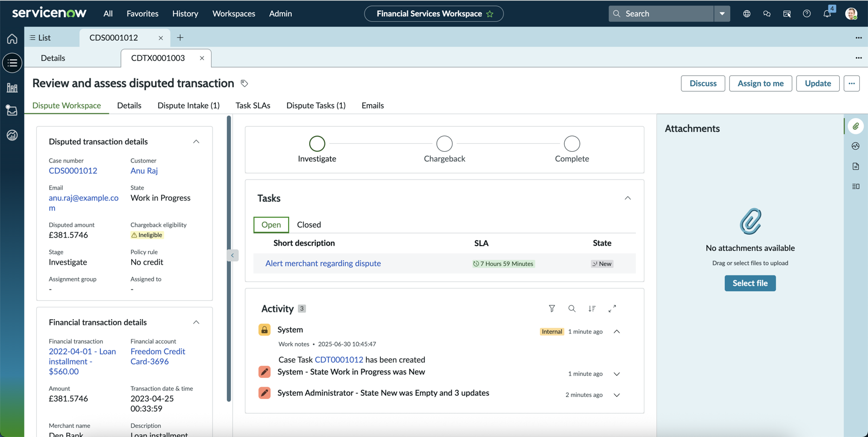Expand the System Administrator activity entry
The image size is (868, 437).
click(617, 395)
